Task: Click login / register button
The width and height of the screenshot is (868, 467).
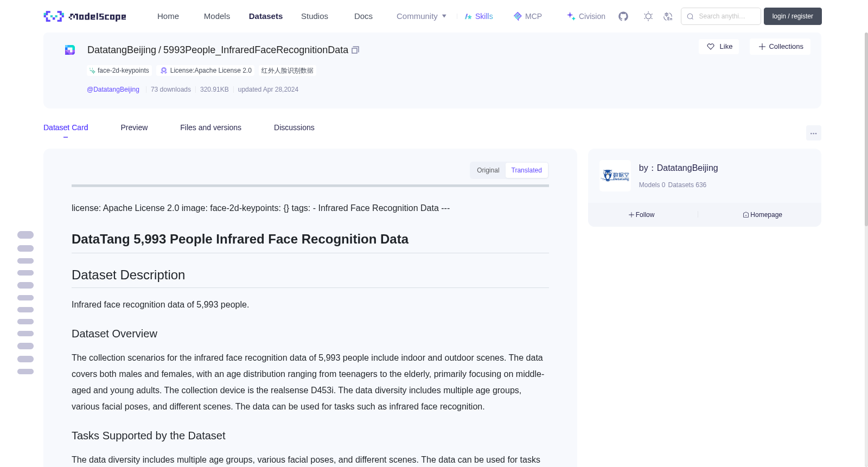Action: [x=793, y=16]
